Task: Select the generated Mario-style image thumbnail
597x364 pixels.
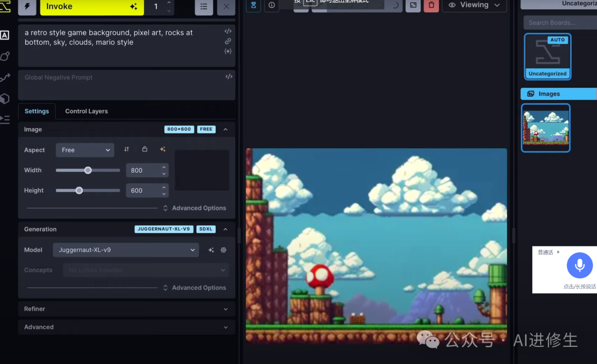Action: [546, 128]
